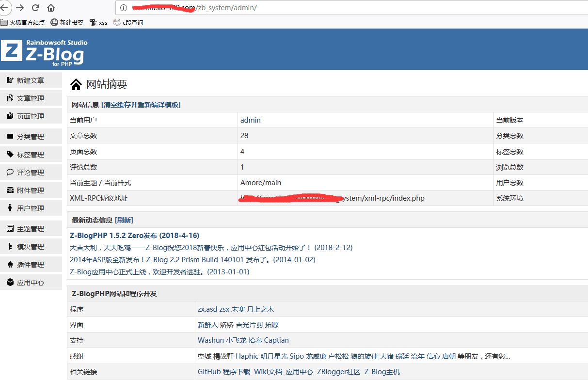Click the xml-rpc/index.php address value
Image resolution: width=588 pixels, height=380 pixels.
(332, 198)
